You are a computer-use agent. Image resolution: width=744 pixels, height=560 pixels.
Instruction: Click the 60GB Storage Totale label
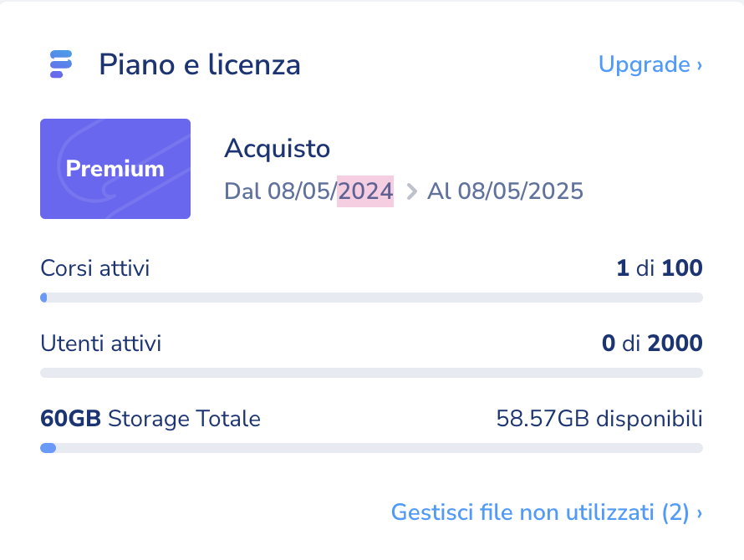click(x=150, y=418)
